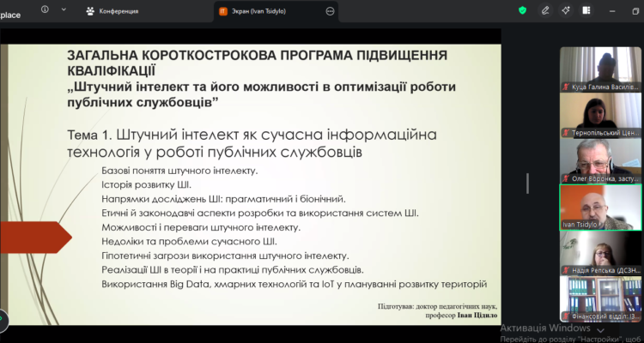The width and height of the screenshot is (644, 343).
Task: Click muted mic icon on Куца Галина tile
Action: (x=565, y=87)
